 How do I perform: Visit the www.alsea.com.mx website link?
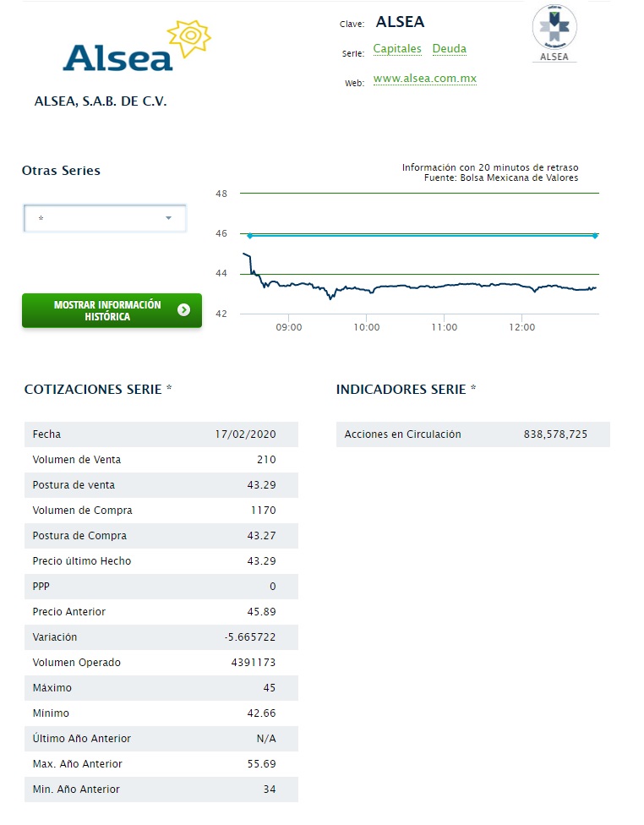coord(424,79)
